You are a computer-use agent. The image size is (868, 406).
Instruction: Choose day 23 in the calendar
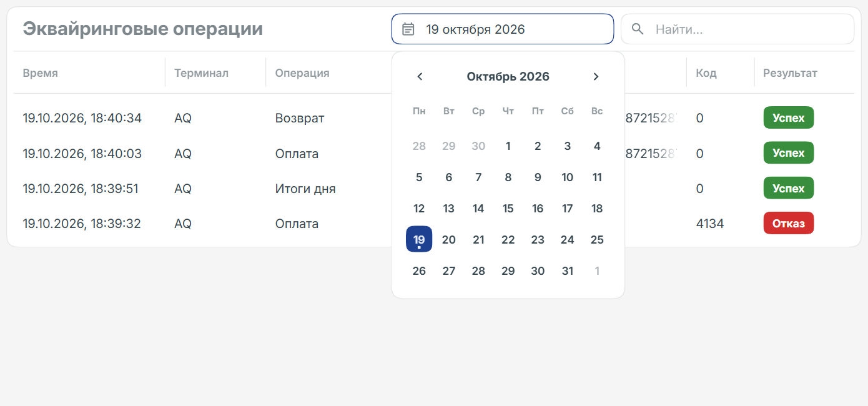pyautogui.click(x=538, y=240)
